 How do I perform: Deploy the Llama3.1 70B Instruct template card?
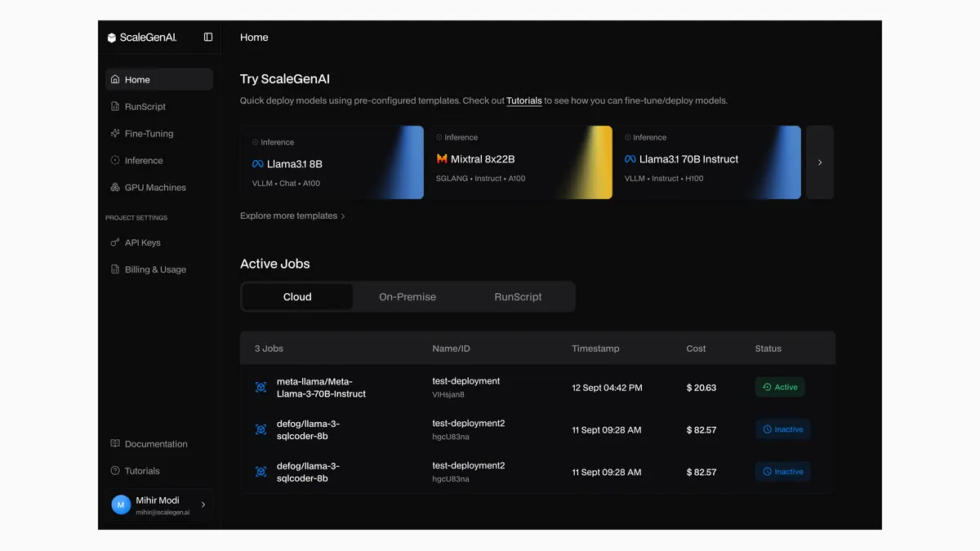[708, 162]
